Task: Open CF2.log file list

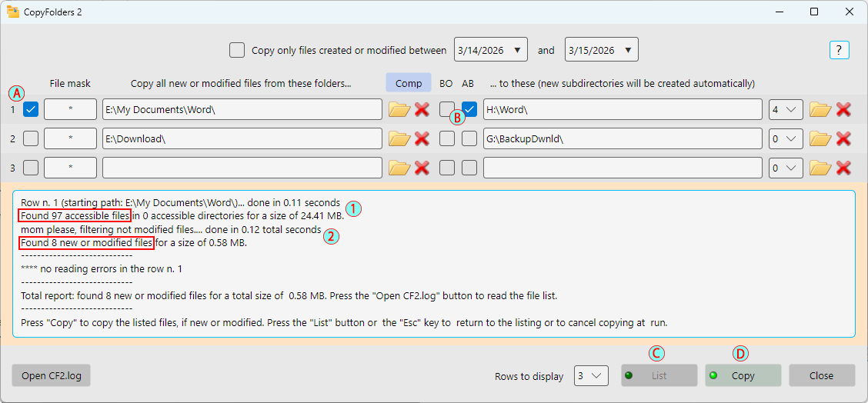Action: pos(52,375)
